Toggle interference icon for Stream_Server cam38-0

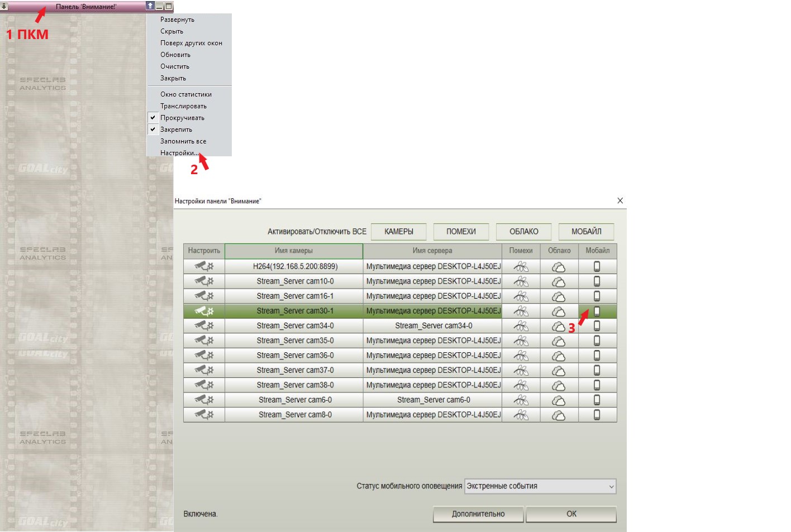click(x=521, y=385)
